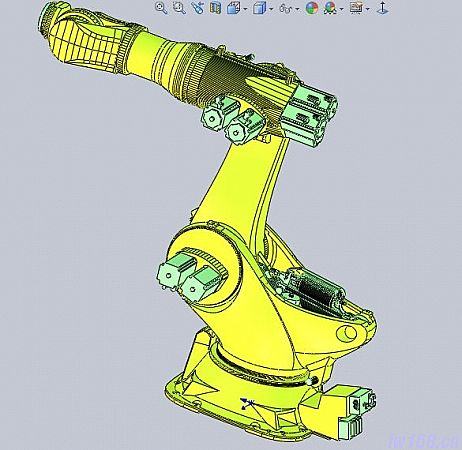Click the View Settings monitor icon
The image size is (462, 450).
pyautogui.click(x=356, y=8)
